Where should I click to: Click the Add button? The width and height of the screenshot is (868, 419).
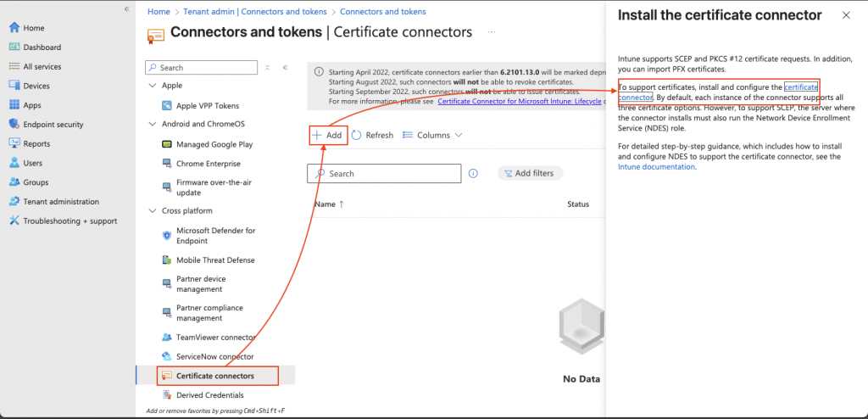[x=328, y=135]
